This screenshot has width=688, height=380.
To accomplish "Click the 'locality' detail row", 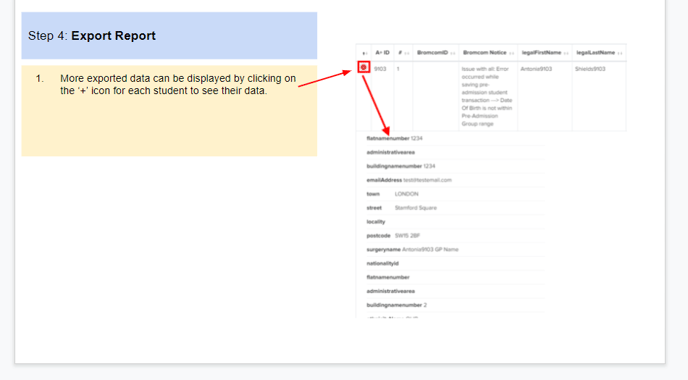I will click(x=455, y=222).
